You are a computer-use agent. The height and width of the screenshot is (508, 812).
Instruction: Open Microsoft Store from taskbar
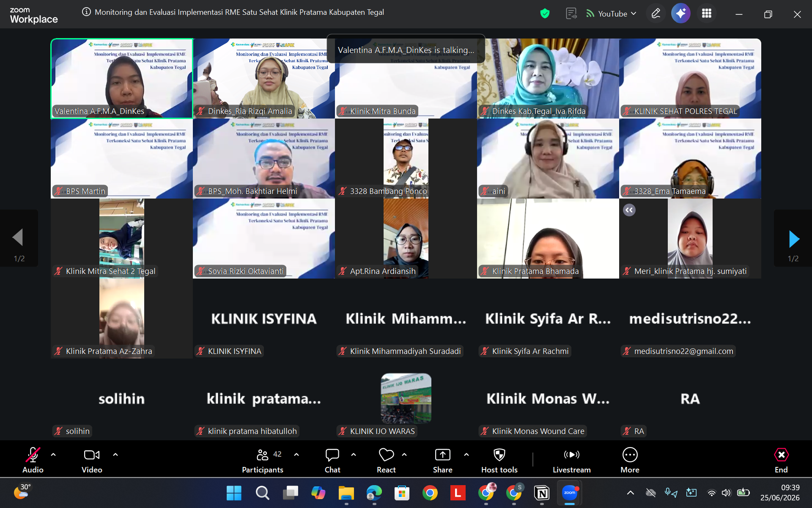pyautogui.click(x=402, y=493)
